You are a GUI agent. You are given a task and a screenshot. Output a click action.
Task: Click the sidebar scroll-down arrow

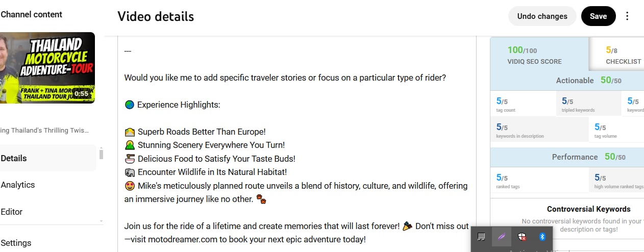pos(101,221)
